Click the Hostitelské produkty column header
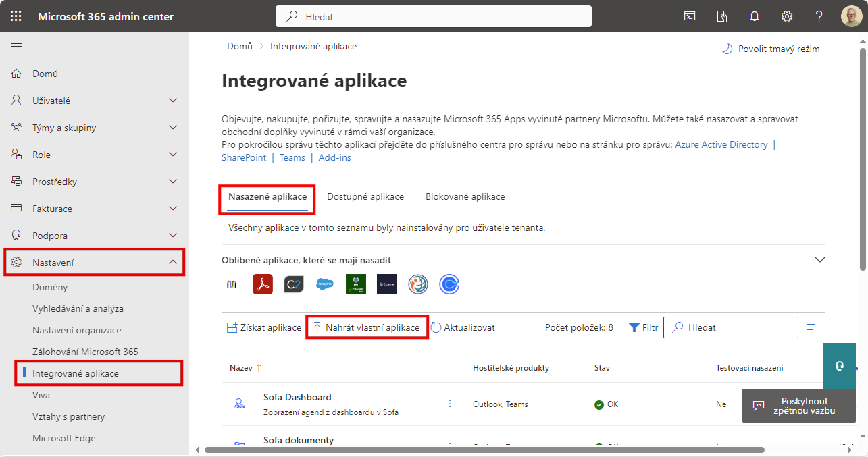The width and height of the screenshot is (868, 457). 511,368
